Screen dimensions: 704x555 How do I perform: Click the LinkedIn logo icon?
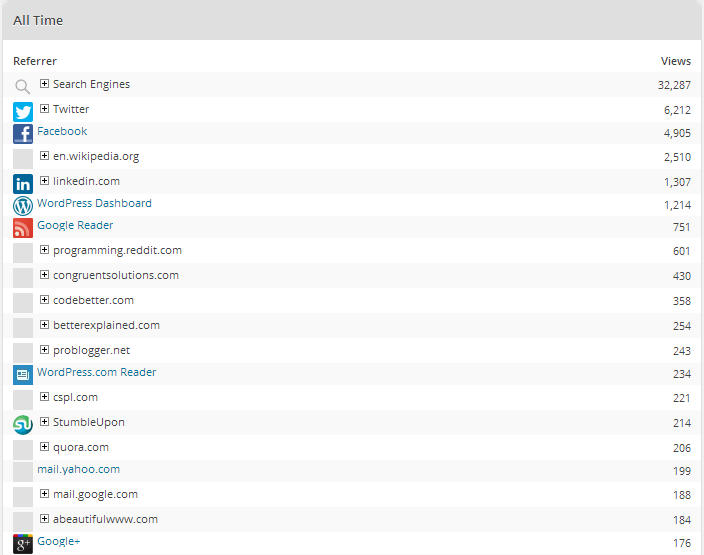point(23,184)
